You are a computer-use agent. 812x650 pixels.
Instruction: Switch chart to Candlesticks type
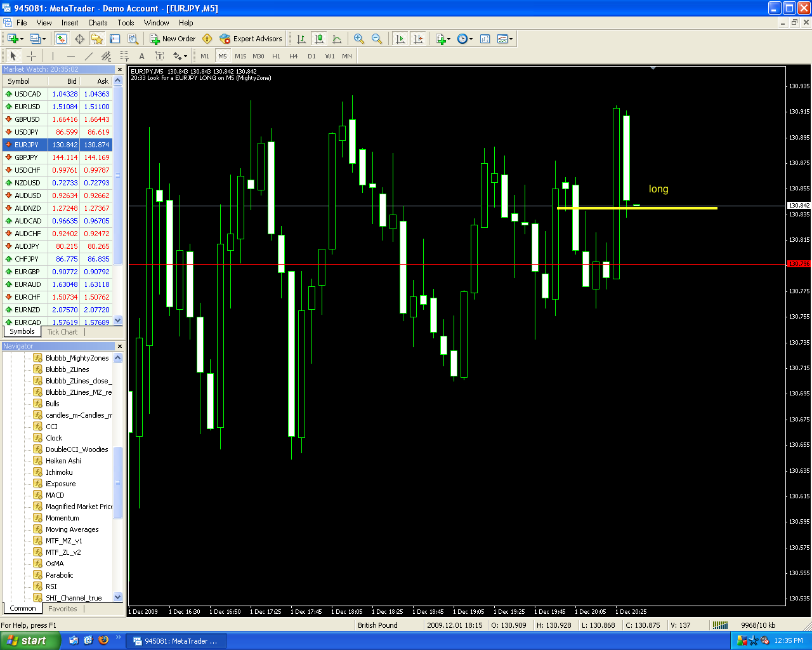[319, 39]
